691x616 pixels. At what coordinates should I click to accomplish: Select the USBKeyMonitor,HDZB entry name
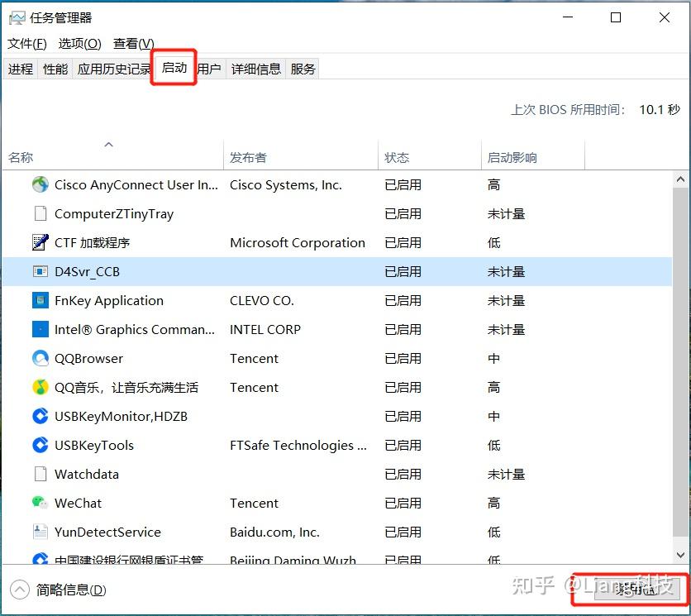(x=122, y=417)
